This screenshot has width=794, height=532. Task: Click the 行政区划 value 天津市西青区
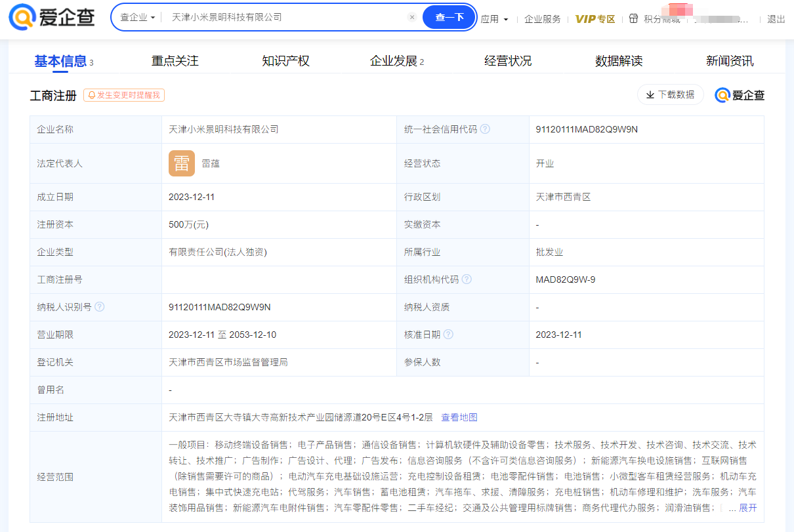tap(563, 197)
